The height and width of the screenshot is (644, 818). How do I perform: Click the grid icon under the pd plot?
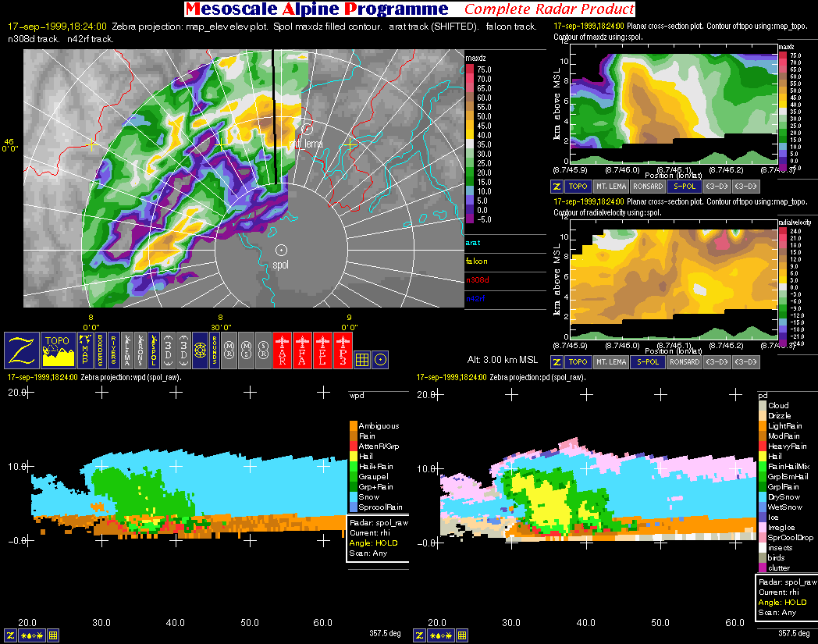tap(462, 635)
